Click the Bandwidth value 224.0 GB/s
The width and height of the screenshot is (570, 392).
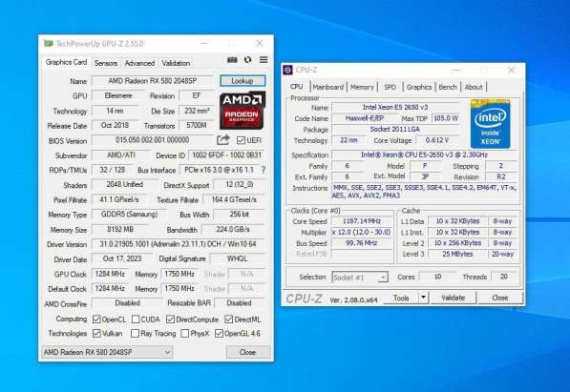(x=233, y=229)
